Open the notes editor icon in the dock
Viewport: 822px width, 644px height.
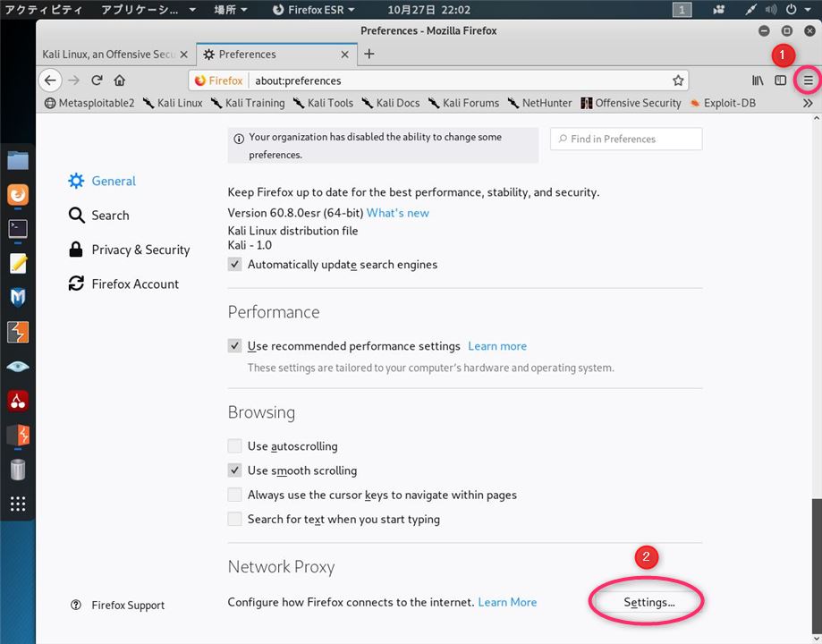18,263
